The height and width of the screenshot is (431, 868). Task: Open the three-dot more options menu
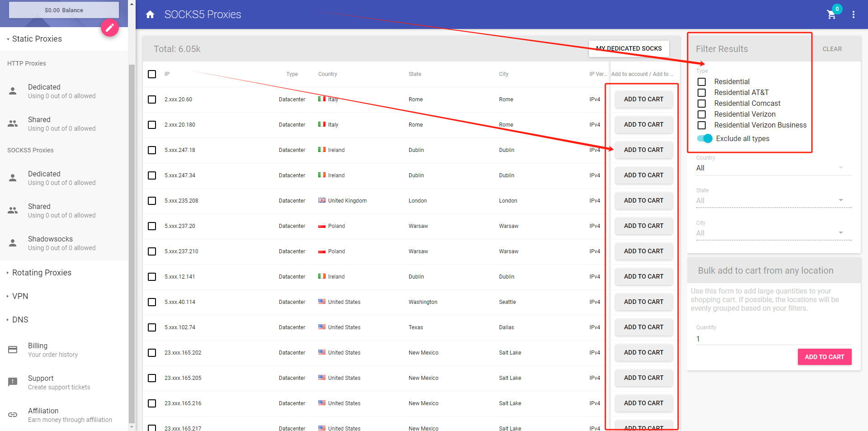(853, 14)
